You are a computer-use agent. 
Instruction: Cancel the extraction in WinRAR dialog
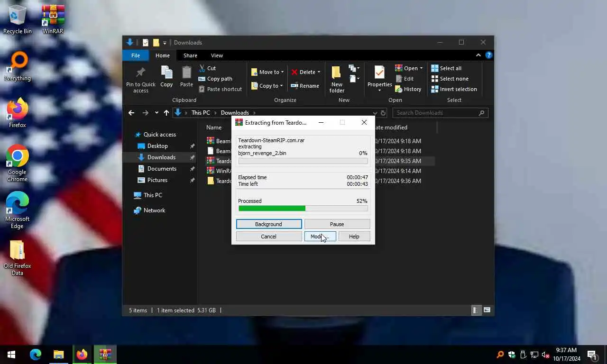click(x=269, y=237)
